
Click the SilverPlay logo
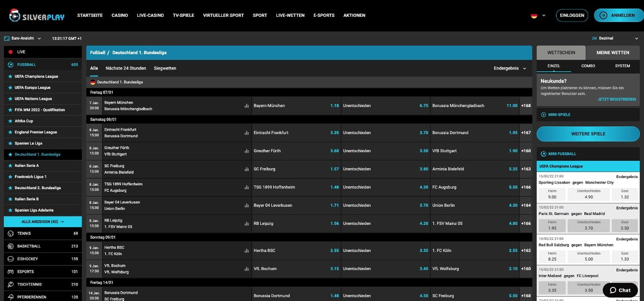pos(36,15)
